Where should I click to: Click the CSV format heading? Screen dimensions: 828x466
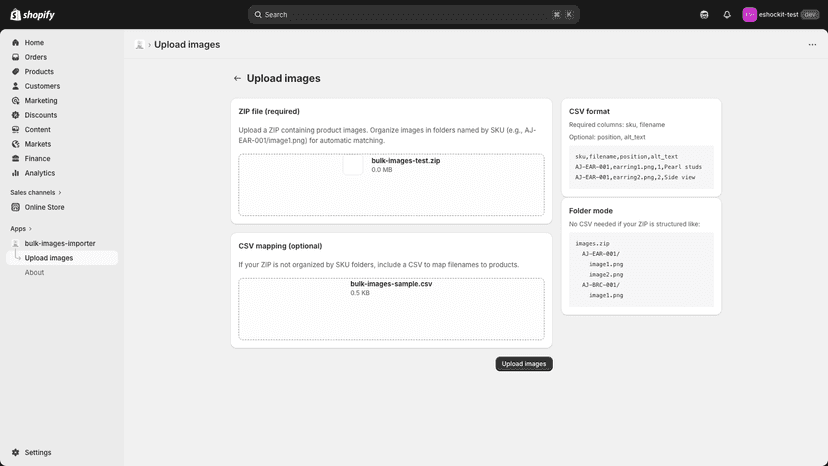pos(589,111)
